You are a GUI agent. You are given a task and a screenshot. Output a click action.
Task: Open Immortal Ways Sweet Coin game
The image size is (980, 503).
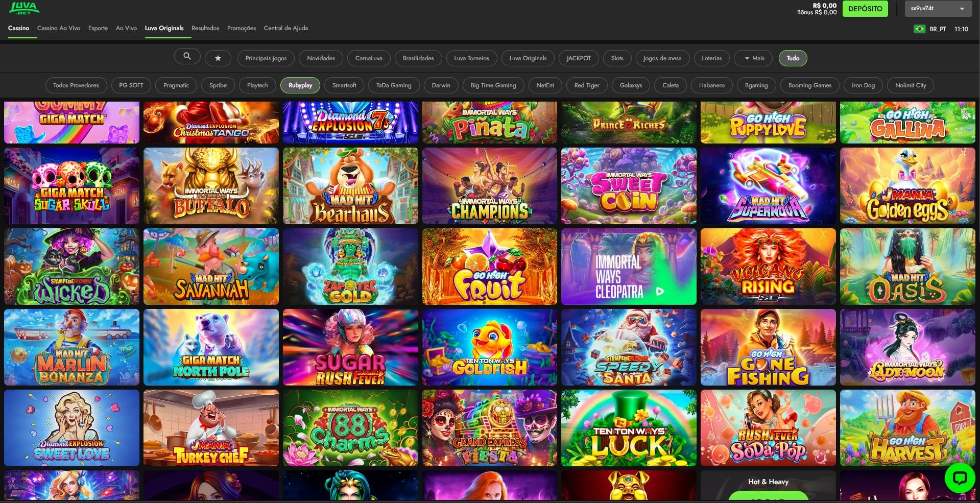(x=629, y=186)
